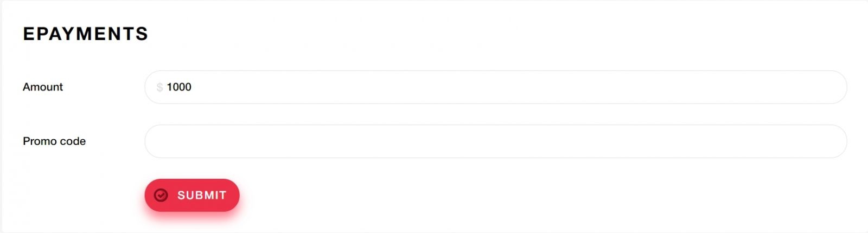The width and height of the screenshot is (868, 233).
Task: Click the ePayments form title text
Action: (85, 34)
